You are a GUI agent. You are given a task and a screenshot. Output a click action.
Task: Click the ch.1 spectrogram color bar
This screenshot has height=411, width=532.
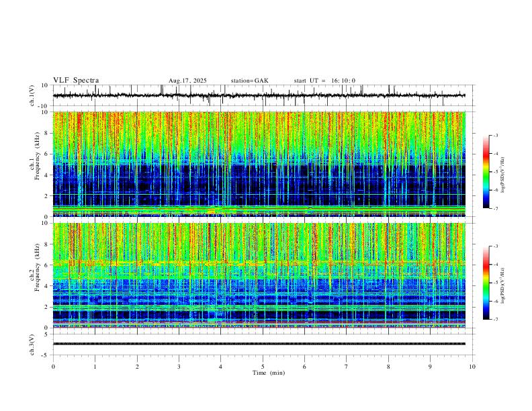pyautogui.click(x=486, y=172)
